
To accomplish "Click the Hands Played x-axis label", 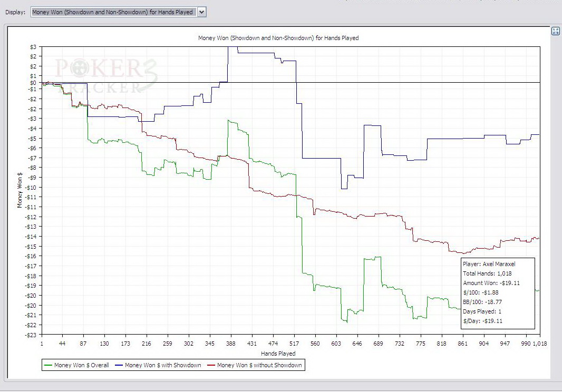I will pos(278,354).
